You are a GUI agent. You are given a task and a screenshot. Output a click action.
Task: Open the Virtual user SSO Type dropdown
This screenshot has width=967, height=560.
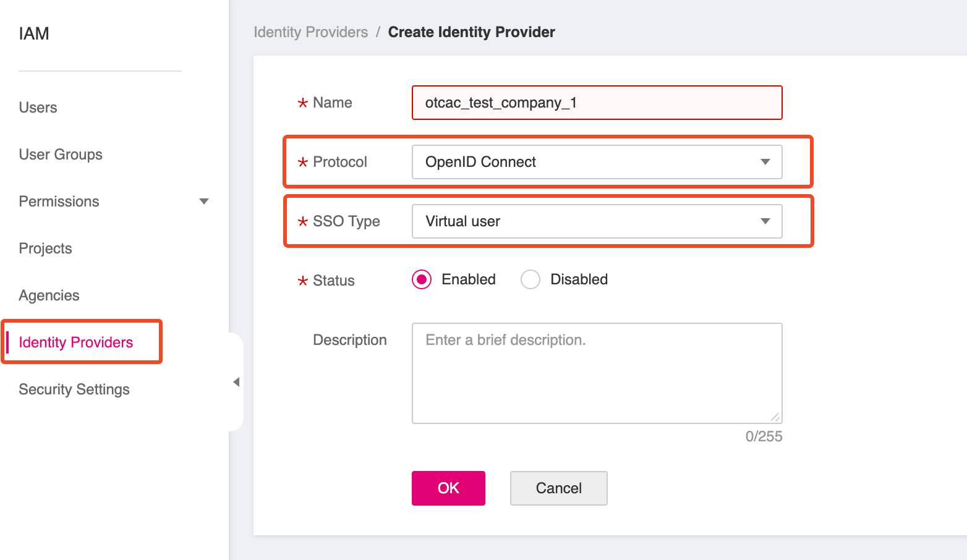tap(587, 221)
